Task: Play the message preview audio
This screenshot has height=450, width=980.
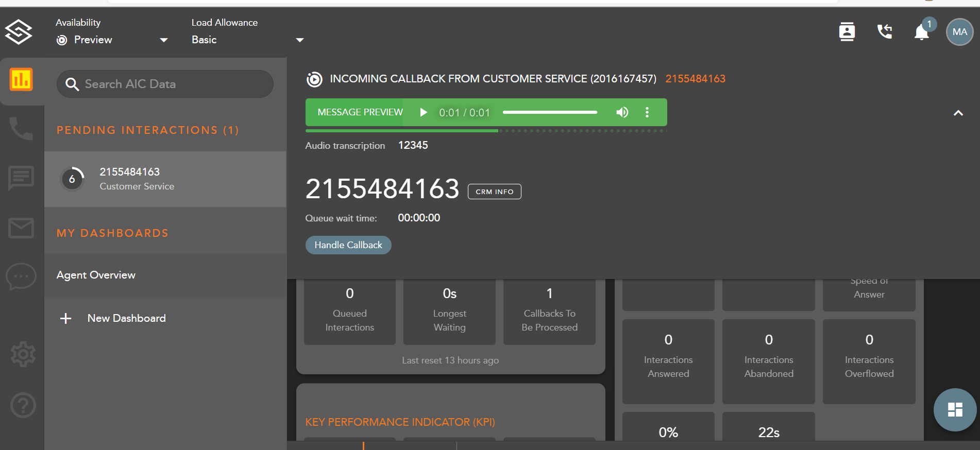Action: coord(424,112)
